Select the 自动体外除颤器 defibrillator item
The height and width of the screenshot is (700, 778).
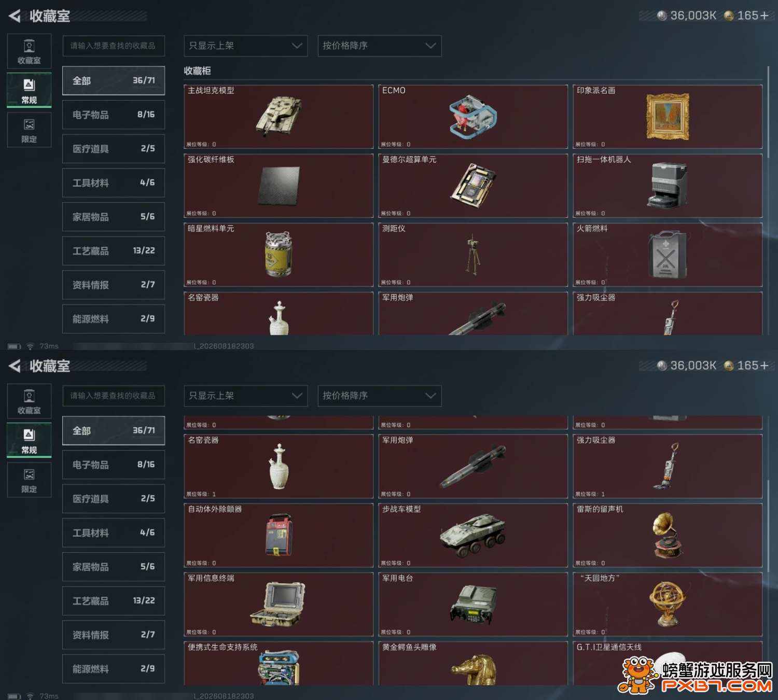279,535
